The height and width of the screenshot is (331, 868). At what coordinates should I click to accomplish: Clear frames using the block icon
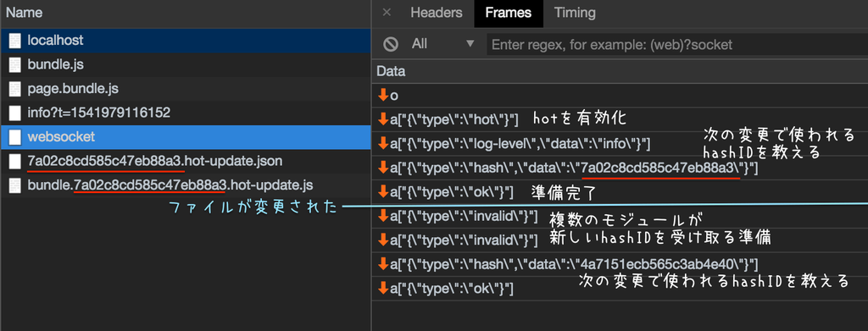(x=391, y=44)
